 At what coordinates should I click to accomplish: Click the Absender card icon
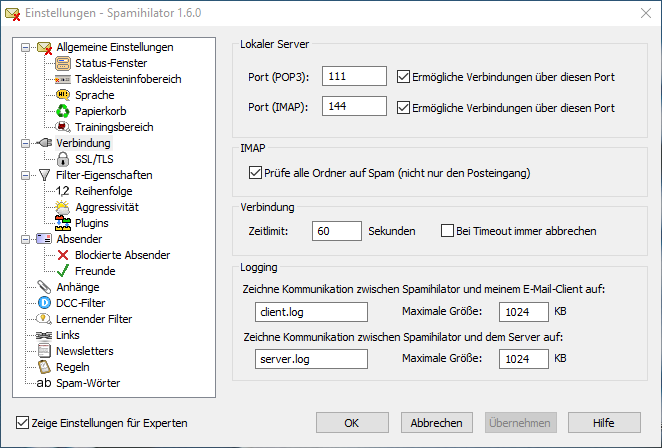pyautogui.click(x=44, y=239)
